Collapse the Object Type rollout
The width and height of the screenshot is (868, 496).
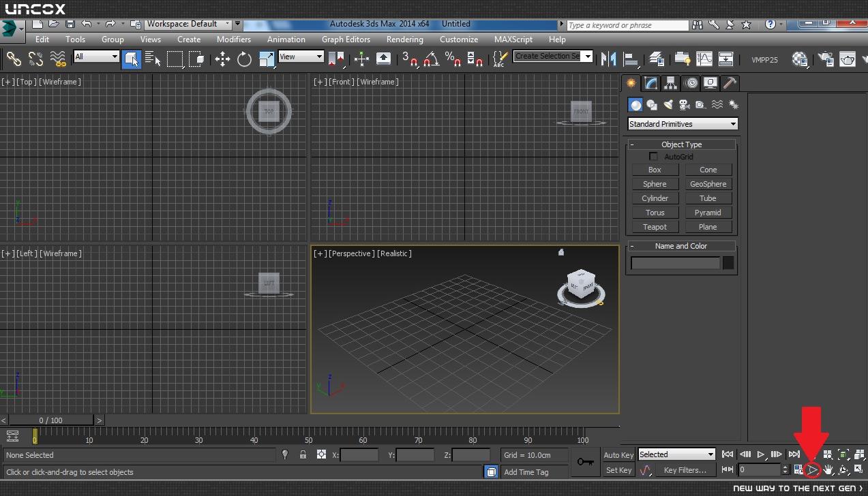[x=632, y=144]
